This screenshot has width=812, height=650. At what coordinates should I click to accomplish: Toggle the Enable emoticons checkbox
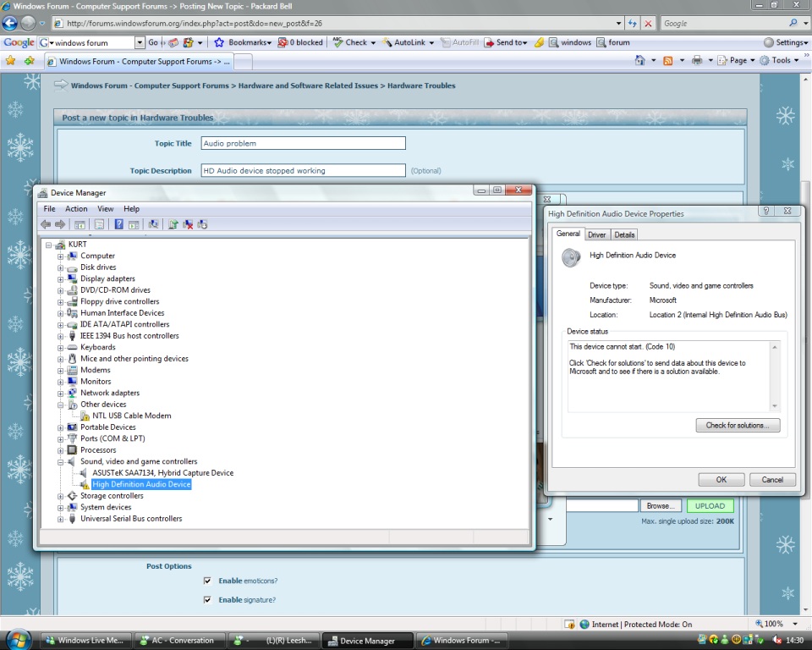pos(207,581)
